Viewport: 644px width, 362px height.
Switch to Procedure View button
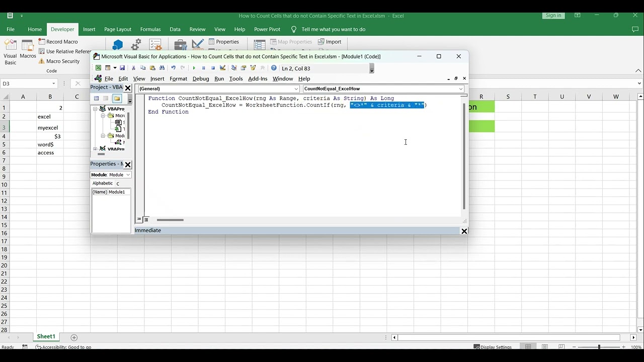(139, 220)
